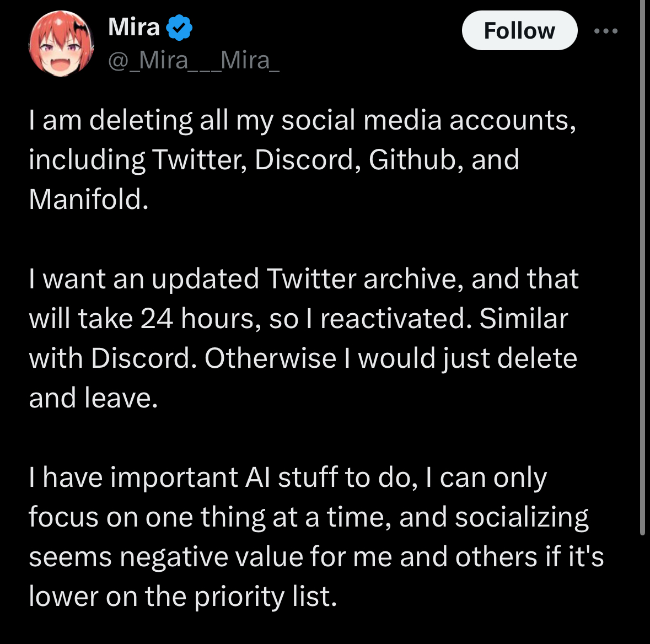Open the three-dot more options menu
The image size is (650, 644).
606,31
